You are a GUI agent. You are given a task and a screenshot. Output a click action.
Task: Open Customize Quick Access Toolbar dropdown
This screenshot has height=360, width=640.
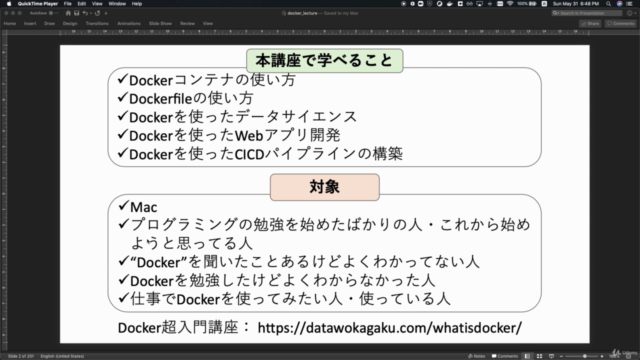pos(106,13)
